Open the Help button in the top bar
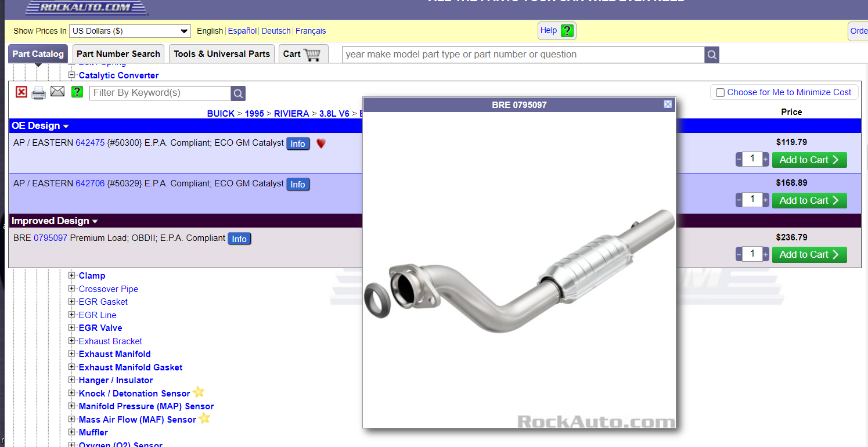This screenshot has width=868, height=447. point(557,31)
